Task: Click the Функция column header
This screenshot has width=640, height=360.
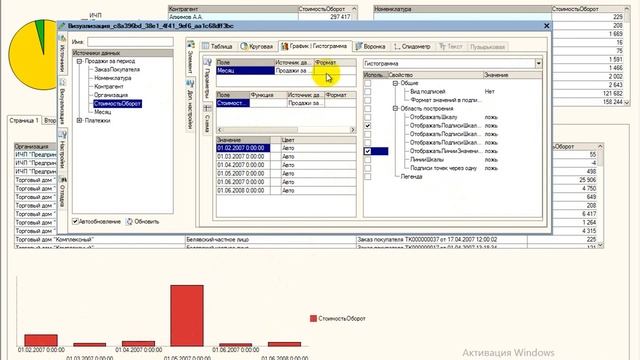Action: click(x=268, y=95)
